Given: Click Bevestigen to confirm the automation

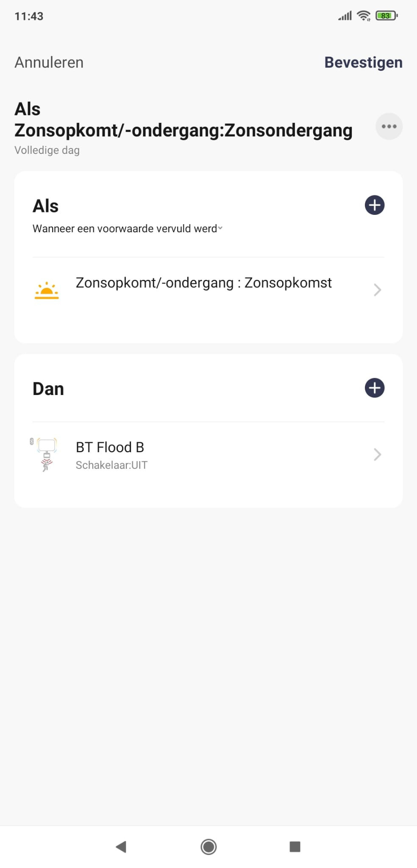Looking at the screenshot, I should [x=364, y=62].
